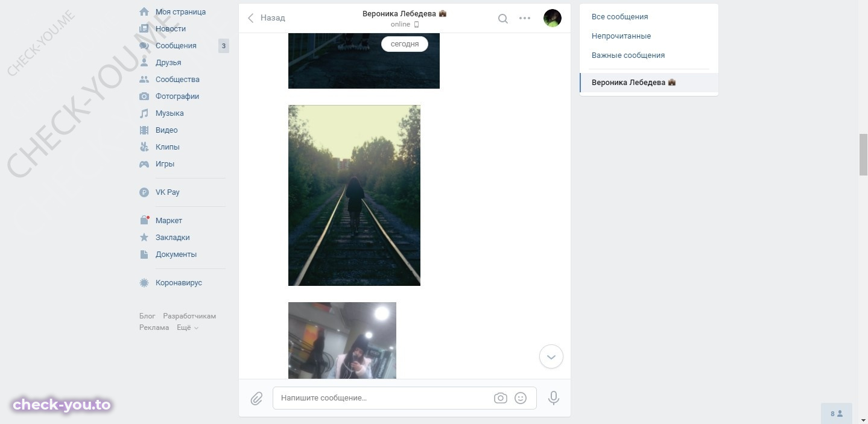This screenshot has width=868, height=424.
Task: Open the online friends counter in corner
Action: click(837, 414)
